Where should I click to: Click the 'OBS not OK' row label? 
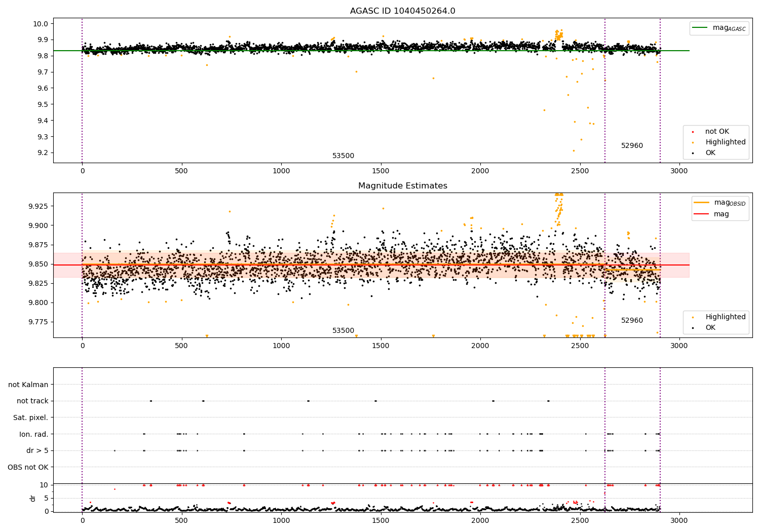pyautogui.click(x=28, y=467)
